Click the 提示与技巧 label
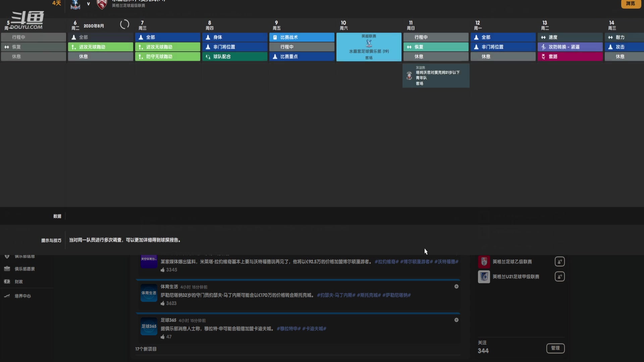Screen dimensions: 644x362 pos(51,240)
